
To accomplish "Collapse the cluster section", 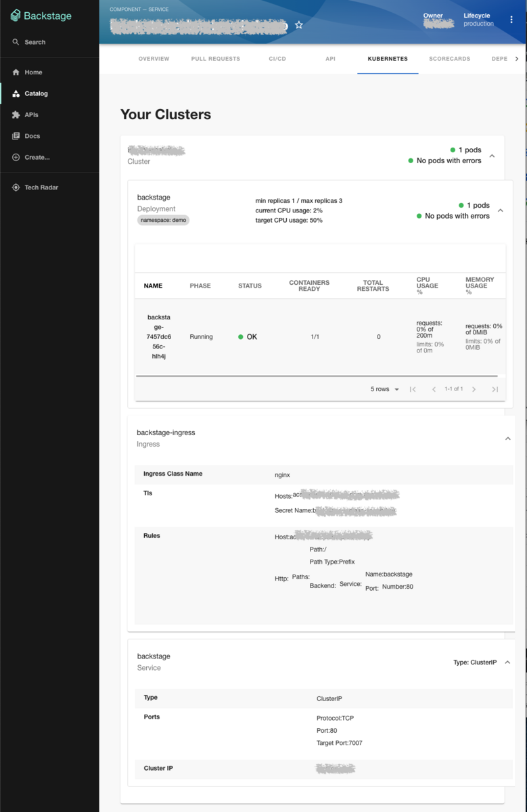I will click(x=492, y=156).
